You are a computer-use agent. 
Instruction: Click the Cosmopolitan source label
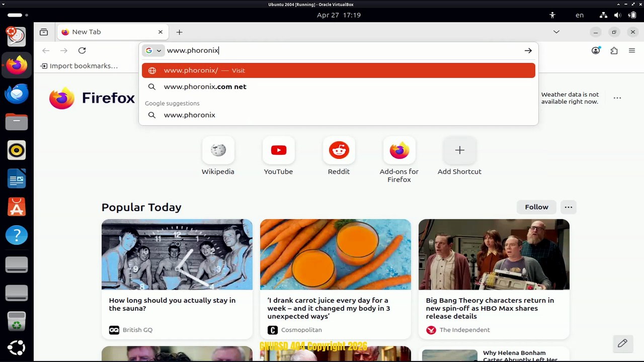301,330
